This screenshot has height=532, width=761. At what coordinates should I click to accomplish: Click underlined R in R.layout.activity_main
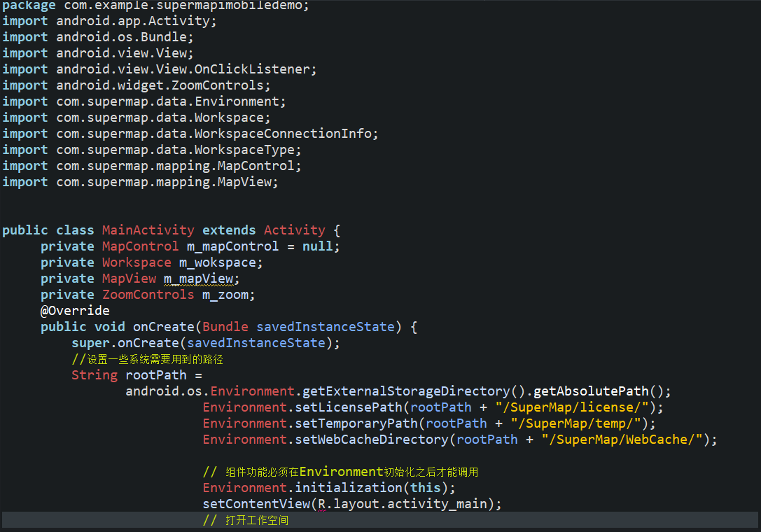[x=322, y=504]
